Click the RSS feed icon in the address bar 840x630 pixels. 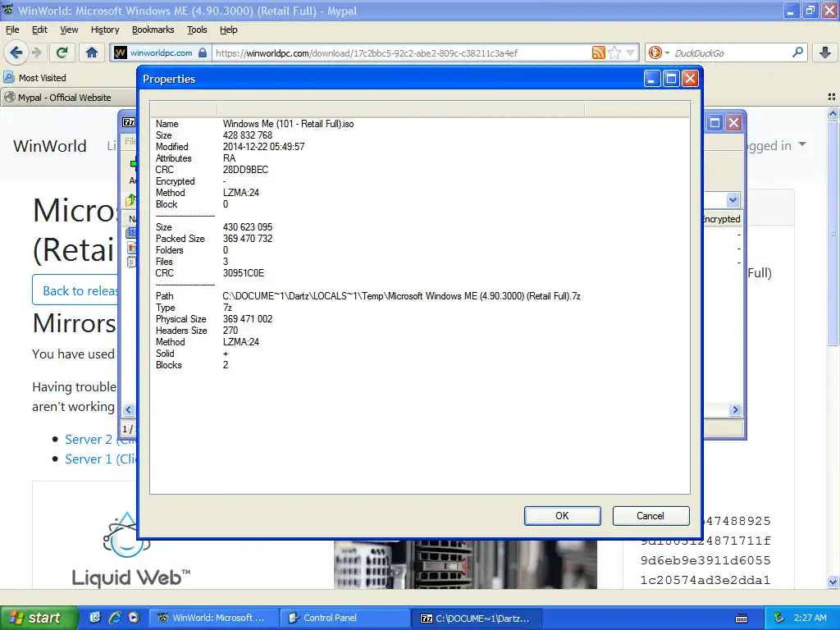(598, 52)
